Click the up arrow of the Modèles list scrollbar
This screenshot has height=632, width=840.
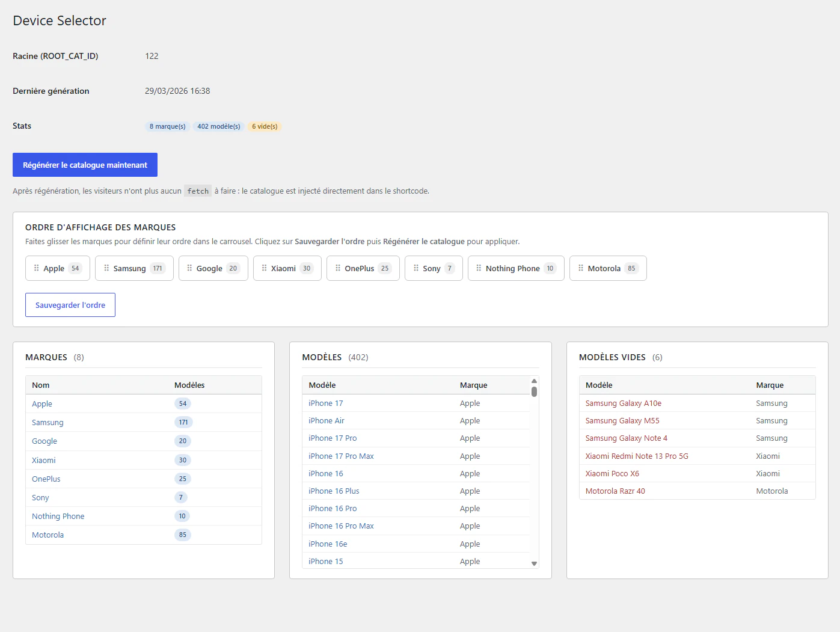tap(534, 381)
